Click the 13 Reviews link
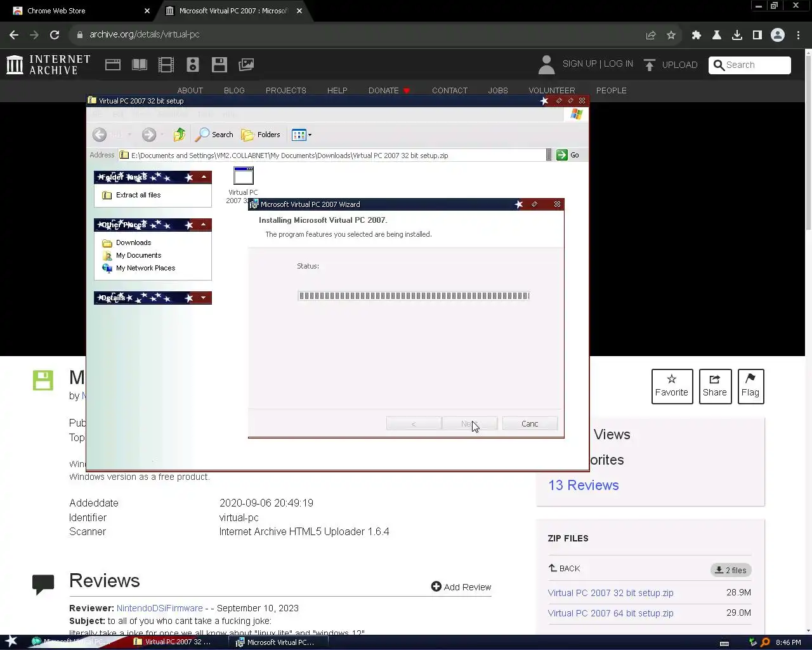The width and height of the screenshot is (812, 650). (584, 485)
